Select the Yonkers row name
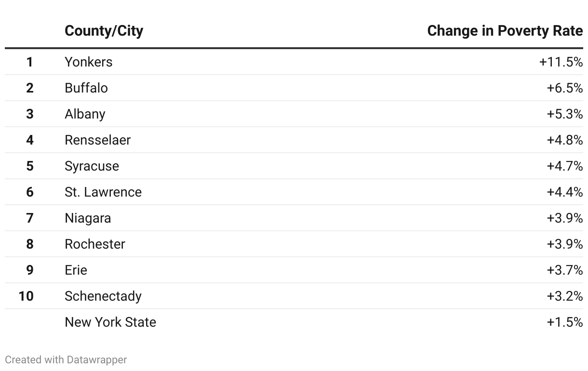The image size is (588, 371). click(x=88, y=62)
